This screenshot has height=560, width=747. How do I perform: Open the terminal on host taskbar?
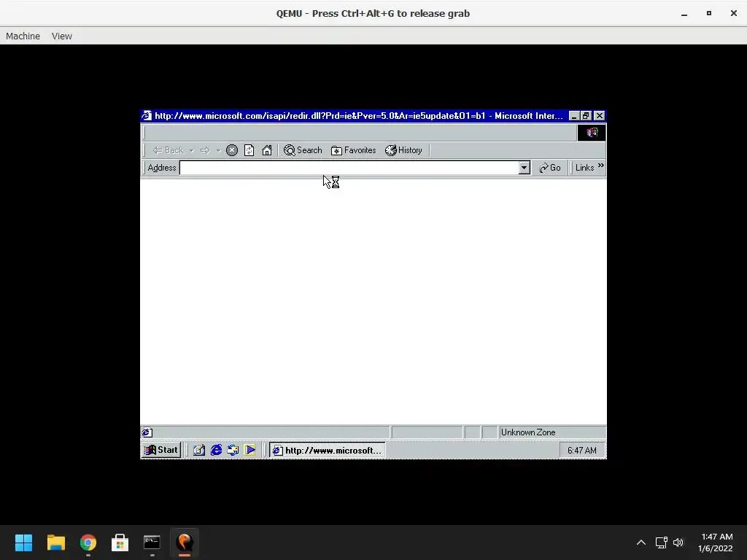152,542
